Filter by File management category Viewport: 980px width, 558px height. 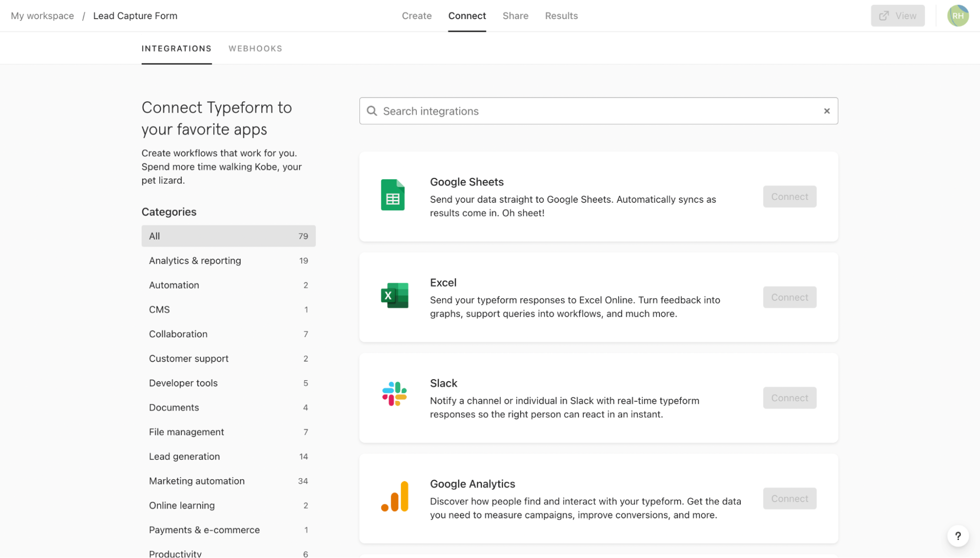click(228, 432)
